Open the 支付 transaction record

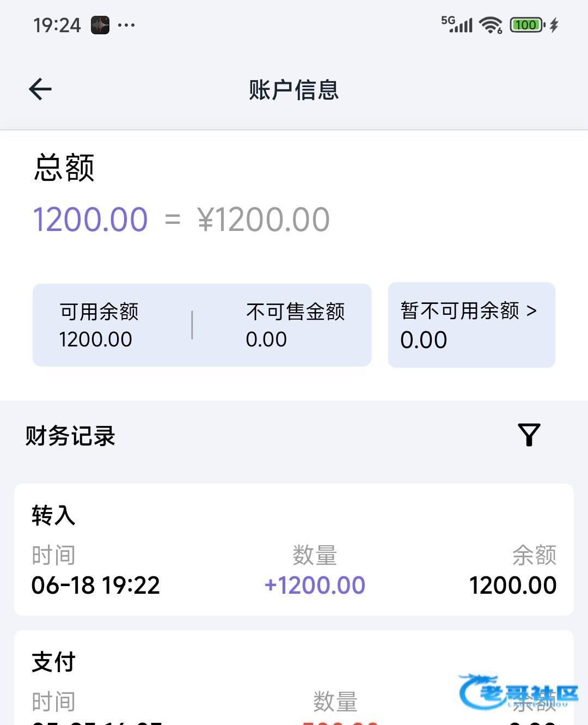[294, 681]
